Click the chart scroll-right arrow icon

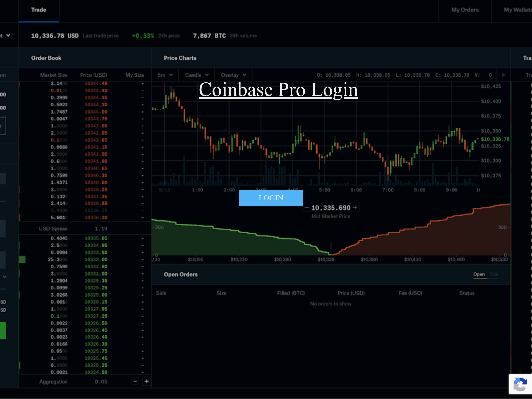tap(503, 75)
